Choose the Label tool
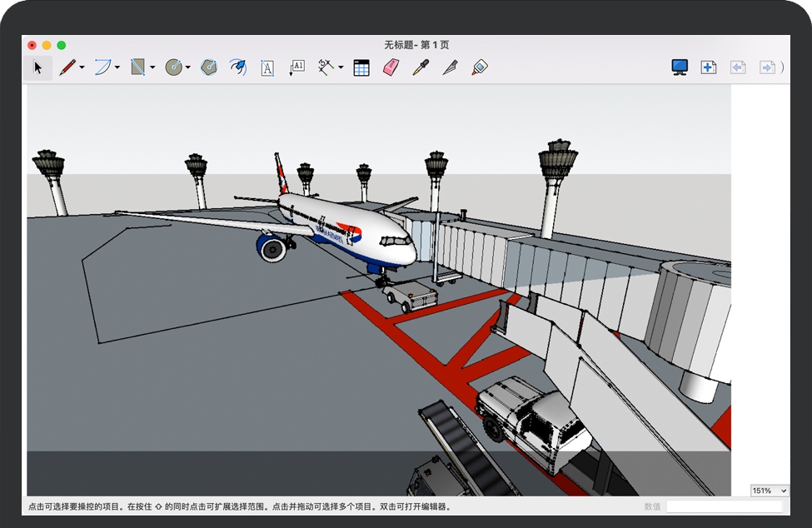 (296, 67)
